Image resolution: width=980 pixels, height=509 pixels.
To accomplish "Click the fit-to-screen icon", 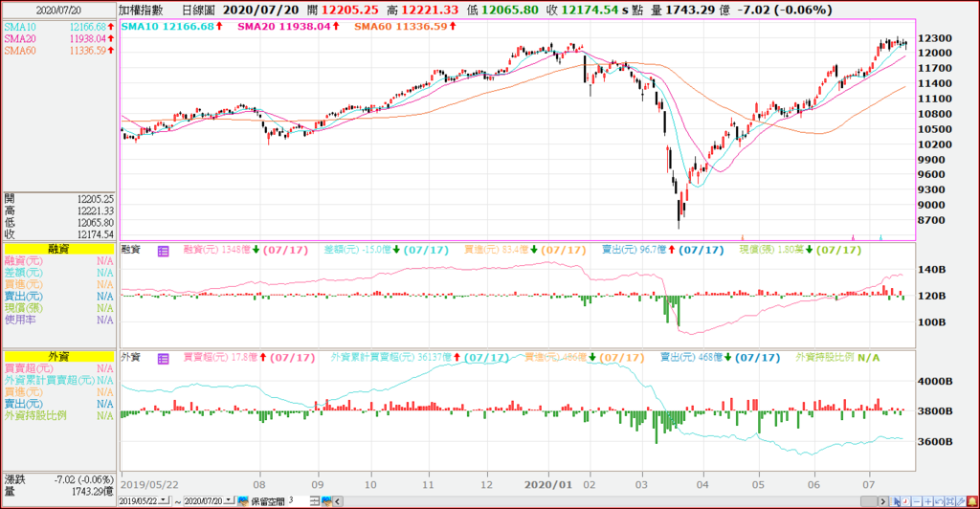I will pyautogui.click(x=950, y=501).
